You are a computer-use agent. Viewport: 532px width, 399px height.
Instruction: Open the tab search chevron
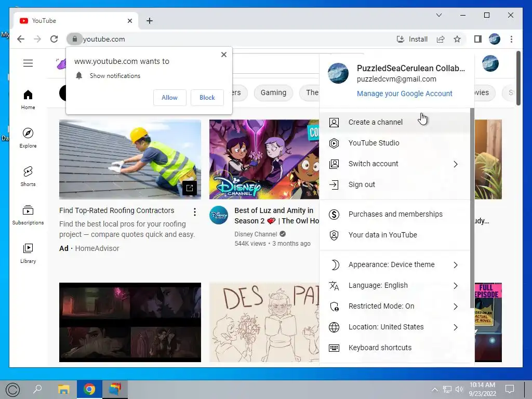tap(438, 15)
